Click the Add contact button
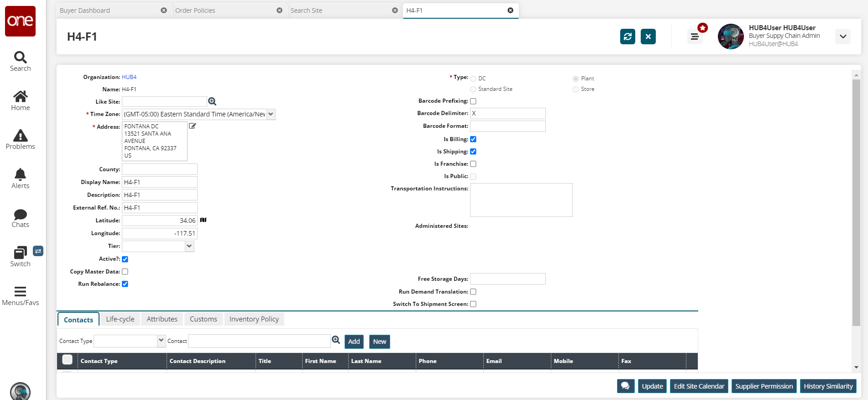This screenshot has width=868, height=400. click(354, 342)
